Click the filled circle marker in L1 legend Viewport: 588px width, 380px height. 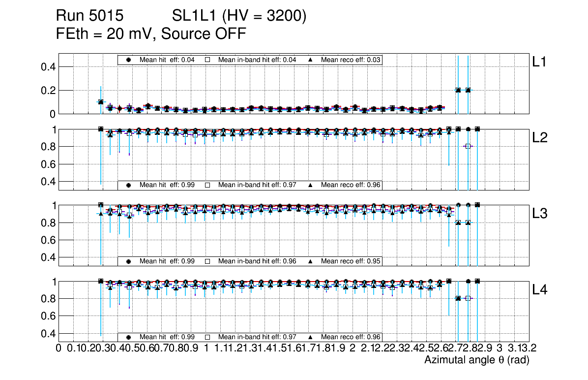click(x=129, y=60)
